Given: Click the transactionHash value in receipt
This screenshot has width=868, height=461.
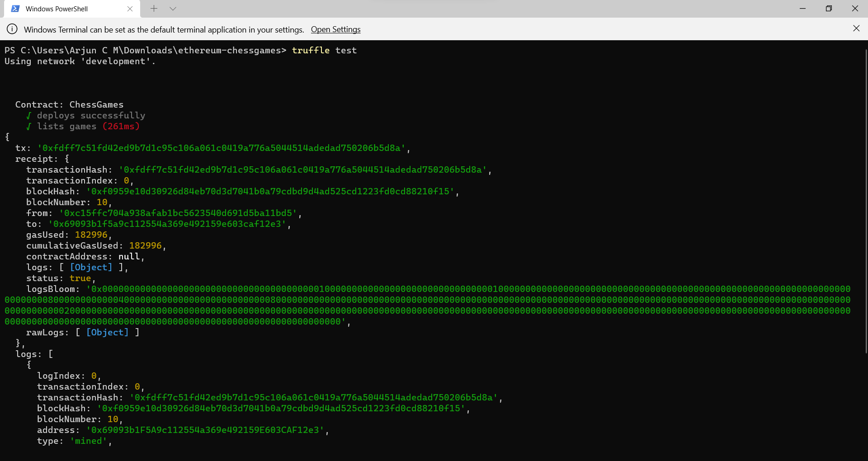Looking at the screenshot, I should coord(303,169).
